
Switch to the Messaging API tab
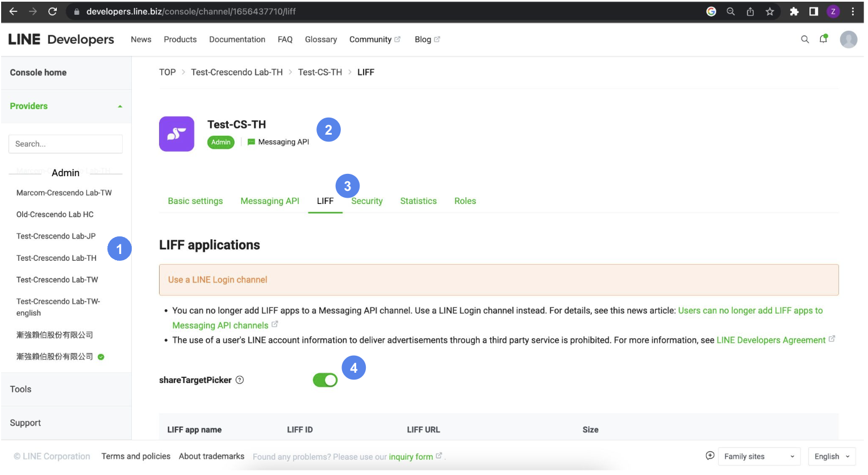point(270,201)
